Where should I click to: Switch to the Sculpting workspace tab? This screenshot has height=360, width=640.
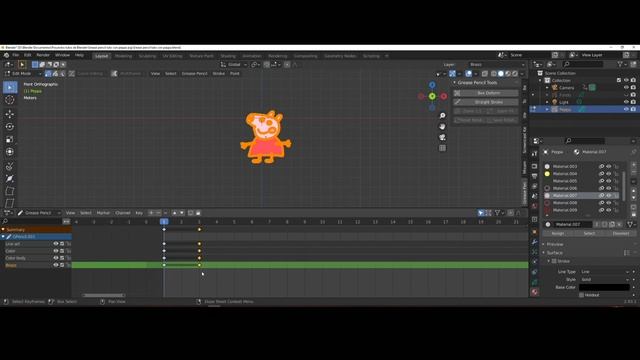(147, 56)
